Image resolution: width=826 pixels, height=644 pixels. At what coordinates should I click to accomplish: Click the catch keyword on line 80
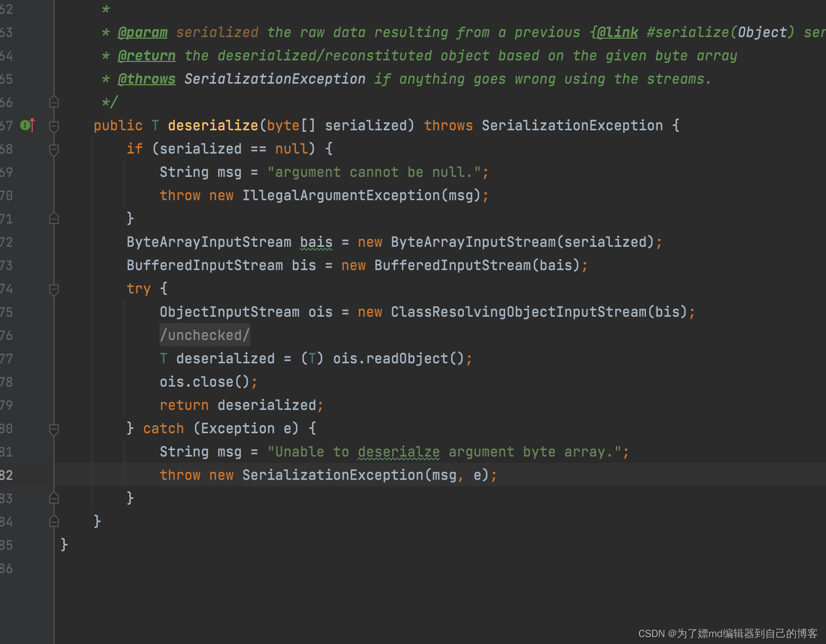point(164,428)
